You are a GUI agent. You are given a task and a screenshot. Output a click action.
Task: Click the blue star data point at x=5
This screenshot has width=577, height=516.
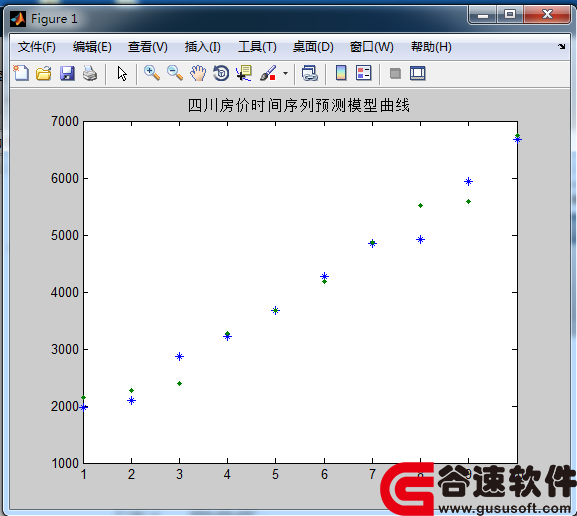pos(275,311)
